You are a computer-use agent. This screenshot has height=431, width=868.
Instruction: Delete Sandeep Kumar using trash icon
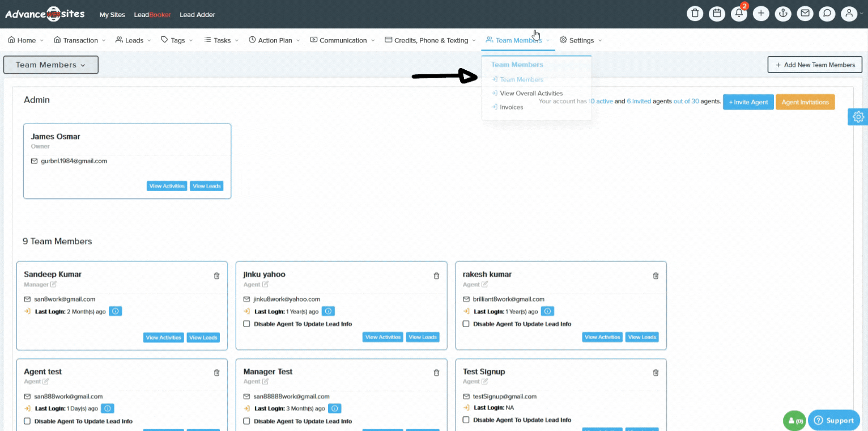click(x=216, y=276)
